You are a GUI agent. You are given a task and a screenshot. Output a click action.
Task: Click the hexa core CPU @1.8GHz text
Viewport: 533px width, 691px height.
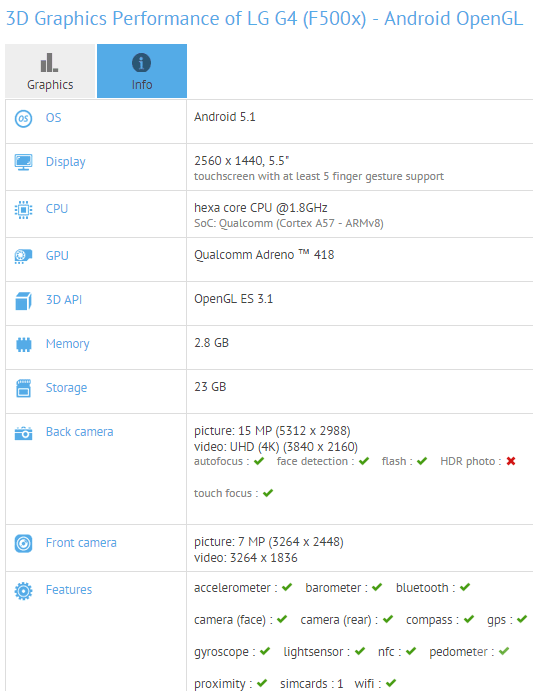coord(261,208)
